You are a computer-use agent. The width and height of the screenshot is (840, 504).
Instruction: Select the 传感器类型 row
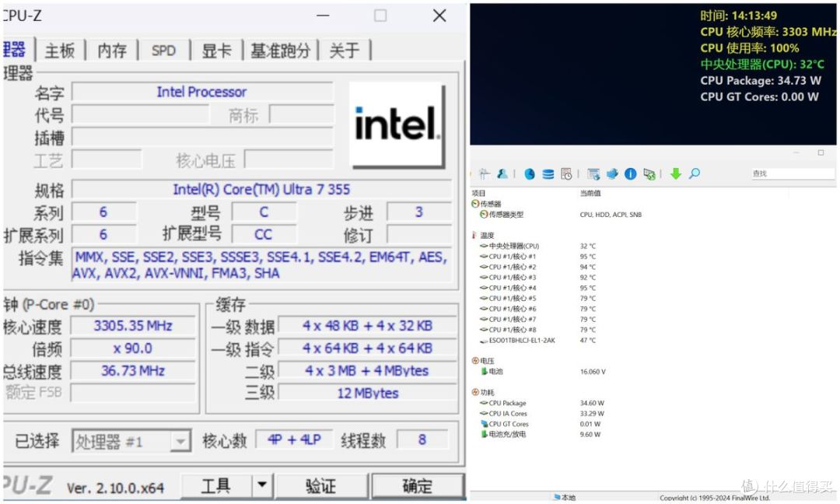point(502,214)
